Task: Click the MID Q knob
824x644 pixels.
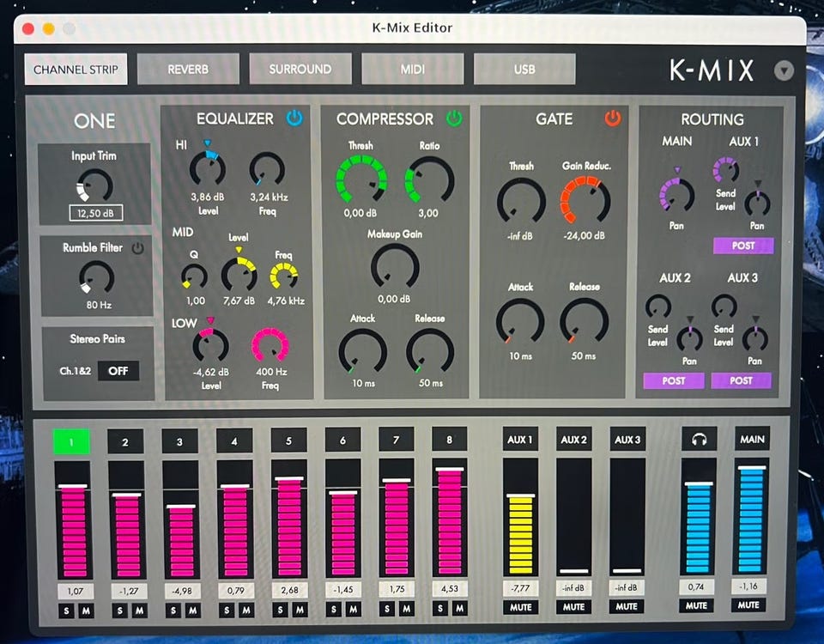Action: point(194,276)
